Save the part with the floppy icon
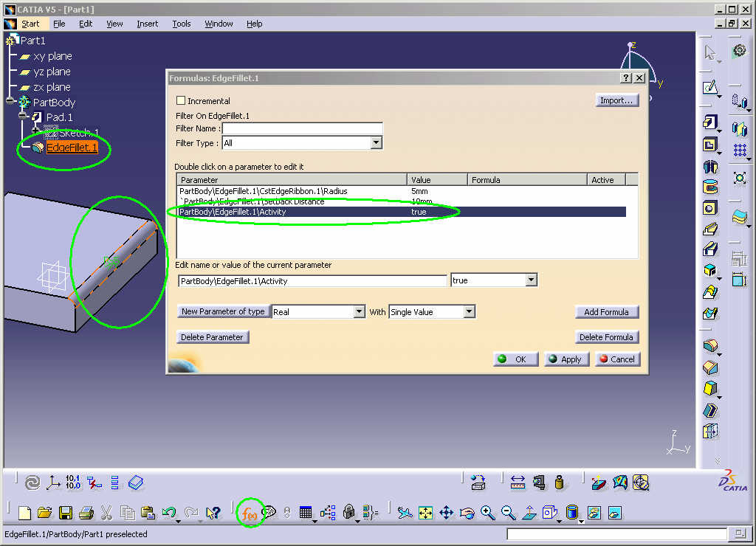The image size is (756, 546). [x=66, y=513]
